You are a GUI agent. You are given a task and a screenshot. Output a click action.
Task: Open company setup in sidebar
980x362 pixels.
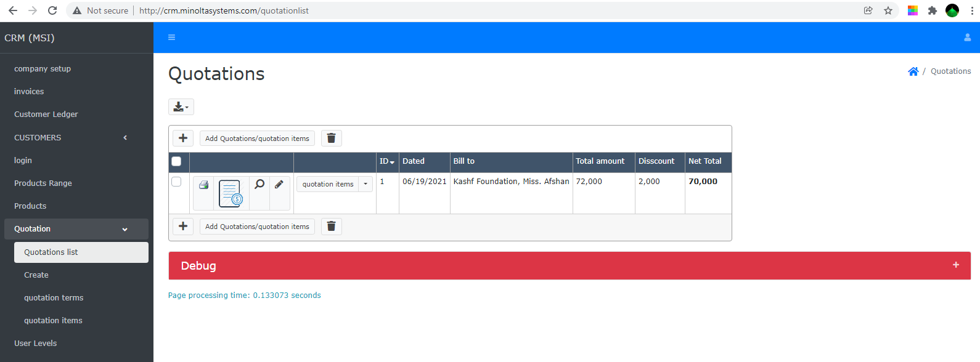(x=43, y=69)
